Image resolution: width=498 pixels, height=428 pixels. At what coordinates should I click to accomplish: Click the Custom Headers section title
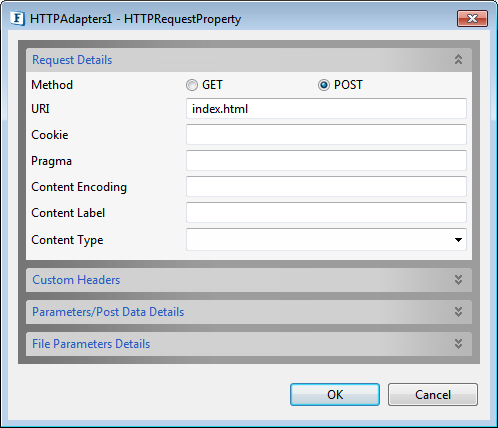[x=76, y=280]
